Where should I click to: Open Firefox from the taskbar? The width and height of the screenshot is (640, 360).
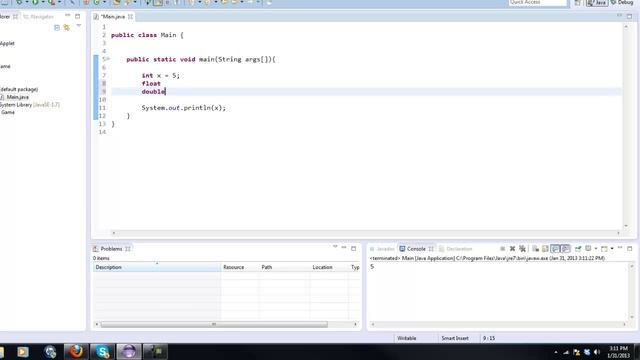click(76, 351)
